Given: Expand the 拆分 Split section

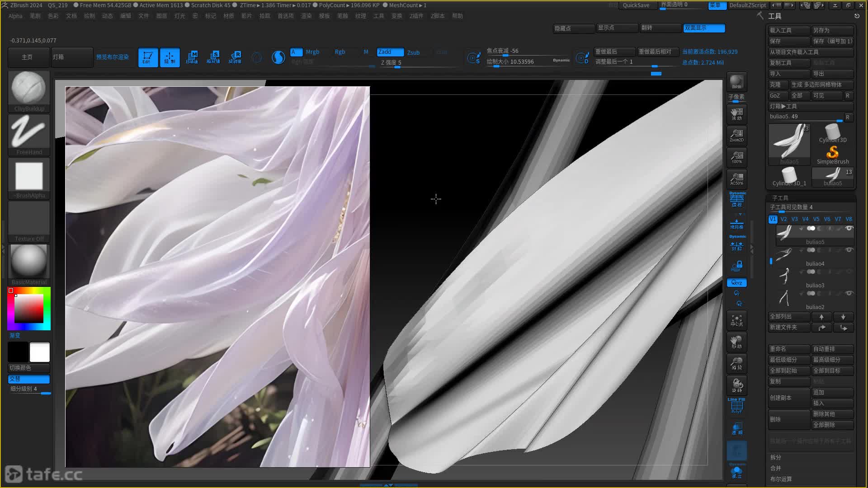Looking at the screenshot, I should (x=776, y=457).
